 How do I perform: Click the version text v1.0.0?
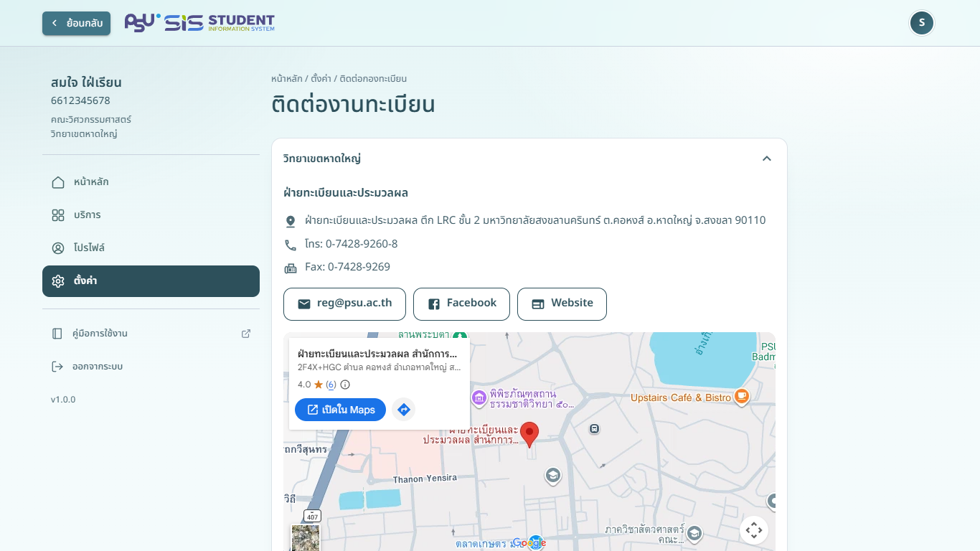tap(63, 400)
